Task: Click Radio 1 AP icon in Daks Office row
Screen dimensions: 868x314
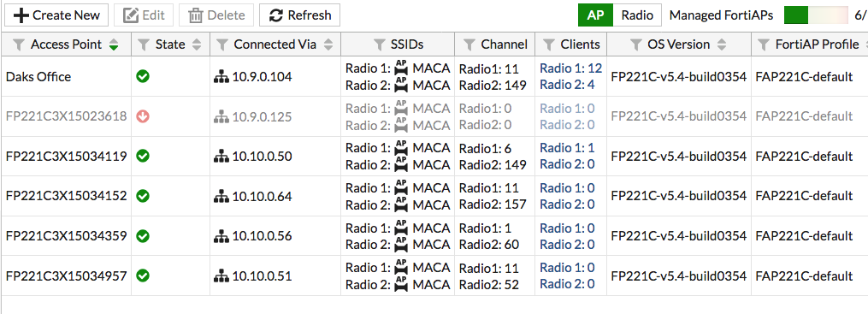Action: 401,68
